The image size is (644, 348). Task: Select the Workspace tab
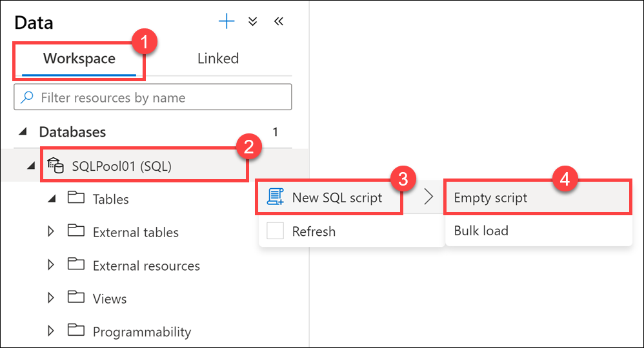coord(79,59)
